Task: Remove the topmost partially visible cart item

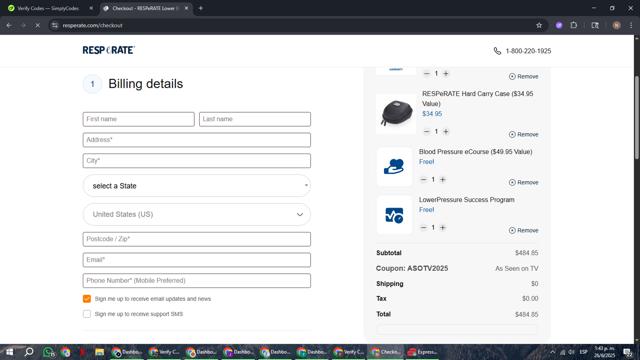Action: (523, 76)
